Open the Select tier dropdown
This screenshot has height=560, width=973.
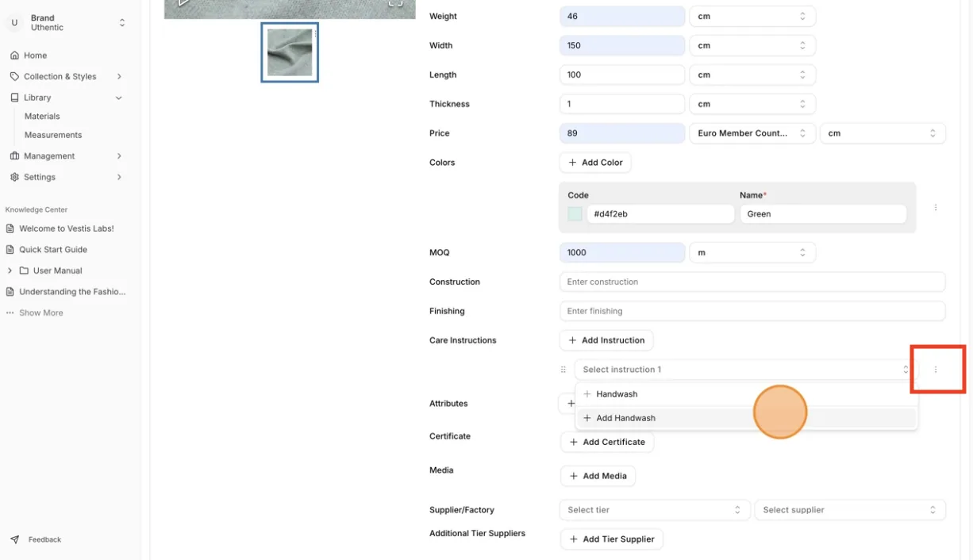(x=655, y=510)
